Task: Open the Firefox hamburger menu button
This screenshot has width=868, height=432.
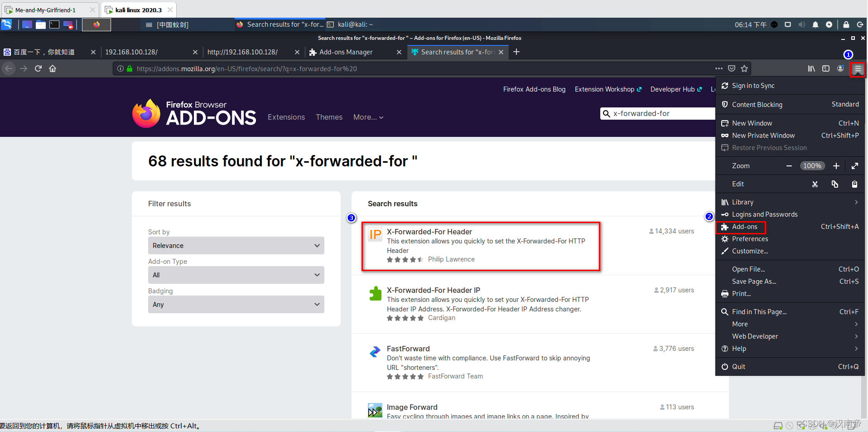Action: point(858,69)
